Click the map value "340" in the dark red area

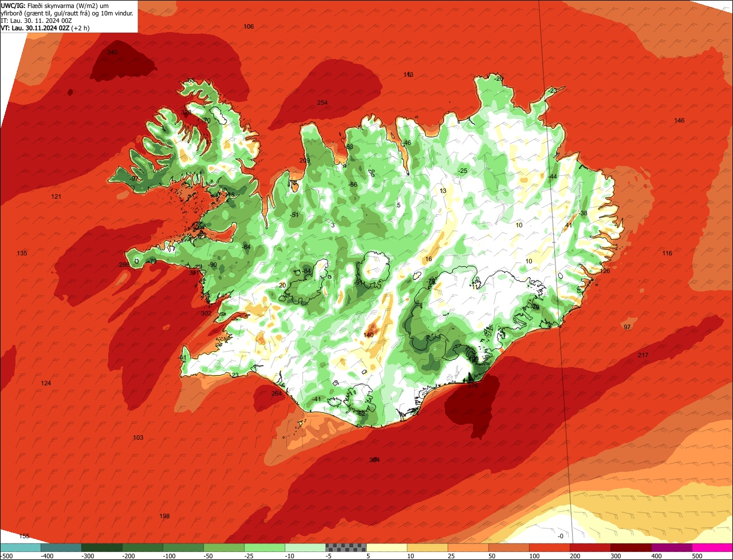click(112, 53)
